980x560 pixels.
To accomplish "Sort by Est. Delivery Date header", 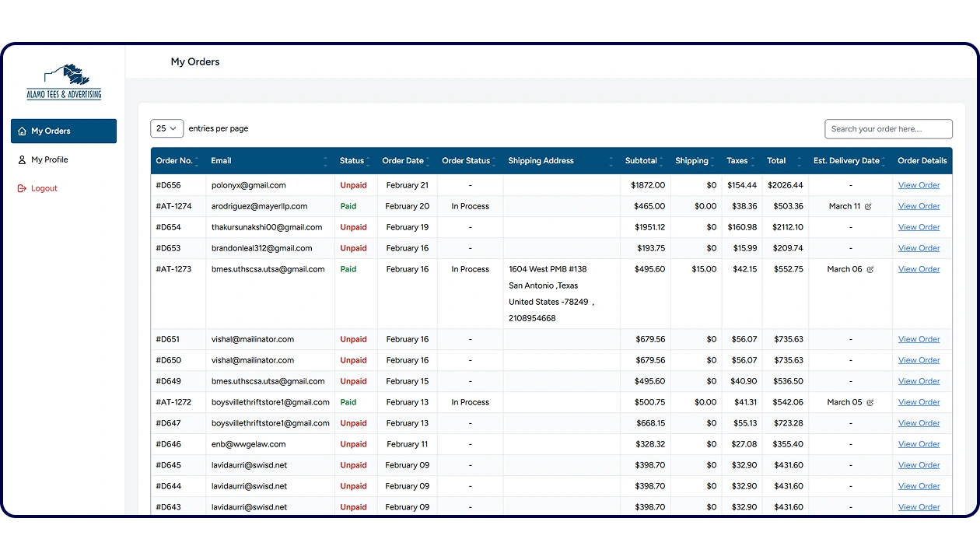I will click(846, 161).
